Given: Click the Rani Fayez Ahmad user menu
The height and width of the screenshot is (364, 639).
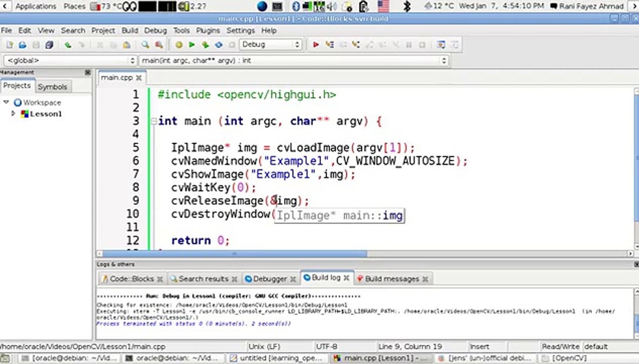Looking at the screenshot, I should tap(591, 6).
